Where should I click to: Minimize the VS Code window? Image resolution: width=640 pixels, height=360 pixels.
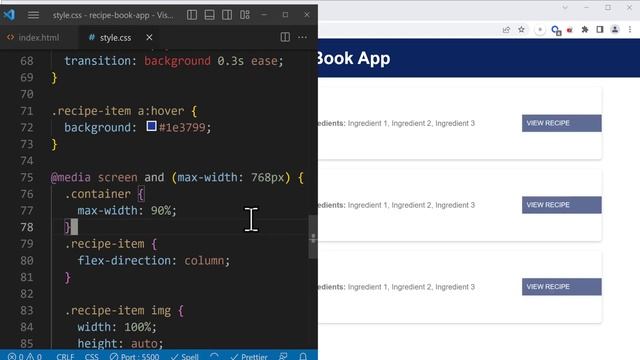pos(264,15)
